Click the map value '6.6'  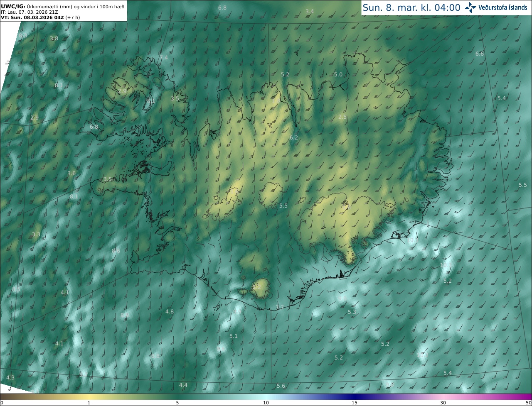[480, 54]
